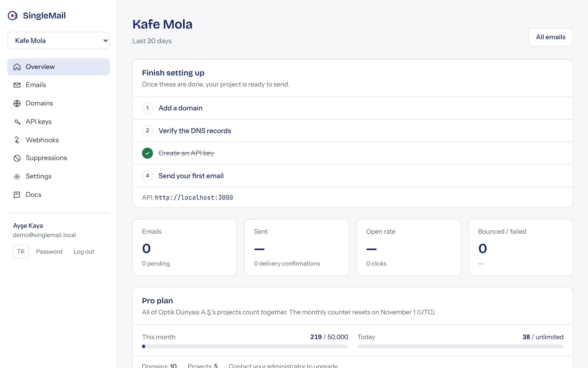
Task: Click the Suppressions blocked-circle icon
Action: click(17, 158)
